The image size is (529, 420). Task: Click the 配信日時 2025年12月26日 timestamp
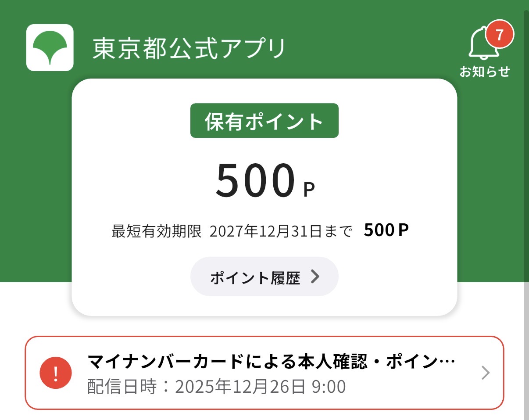pyautogui.click(x=217, y=387)
